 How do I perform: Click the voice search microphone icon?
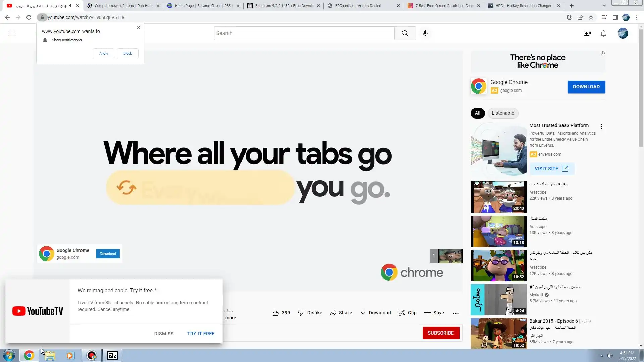[x=425, y=33]
